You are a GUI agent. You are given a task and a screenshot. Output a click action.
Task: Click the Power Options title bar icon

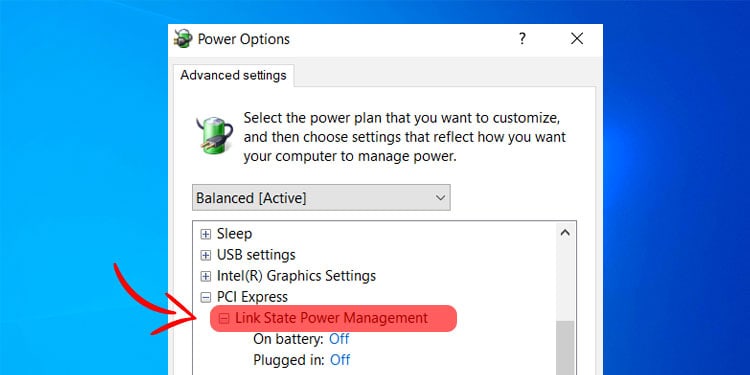coord(183,39)
